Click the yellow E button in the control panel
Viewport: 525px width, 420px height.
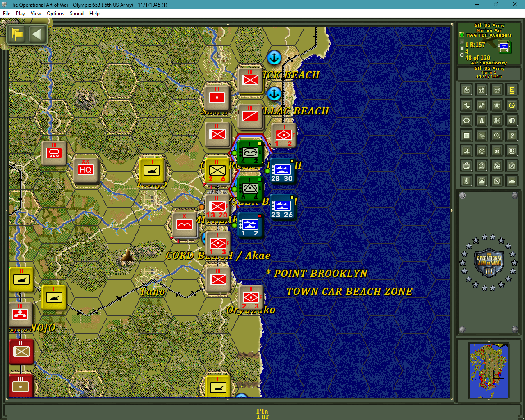click(512, 90)
